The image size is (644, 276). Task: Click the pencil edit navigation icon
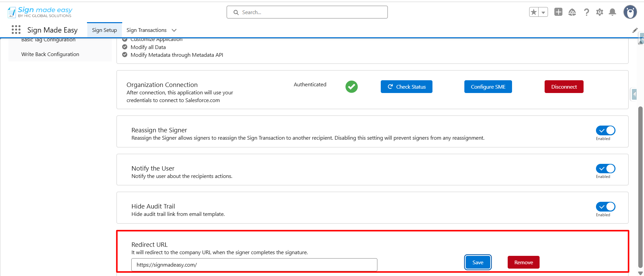[x=635, y=30]
